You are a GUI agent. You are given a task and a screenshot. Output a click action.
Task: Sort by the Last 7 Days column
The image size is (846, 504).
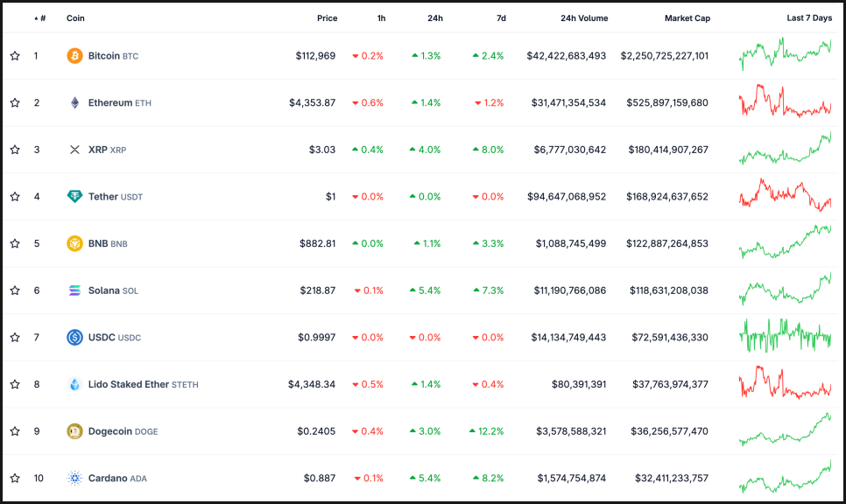tap(809, 17)
